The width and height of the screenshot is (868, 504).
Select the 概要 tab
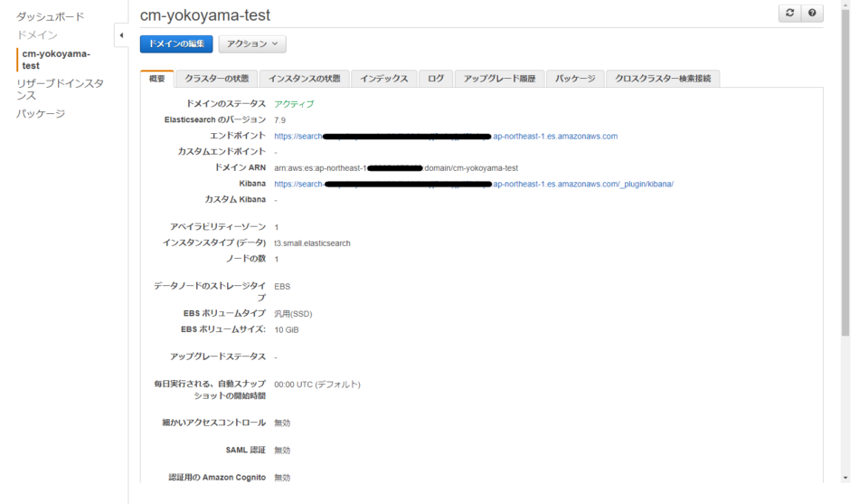[x=157, y=79]
